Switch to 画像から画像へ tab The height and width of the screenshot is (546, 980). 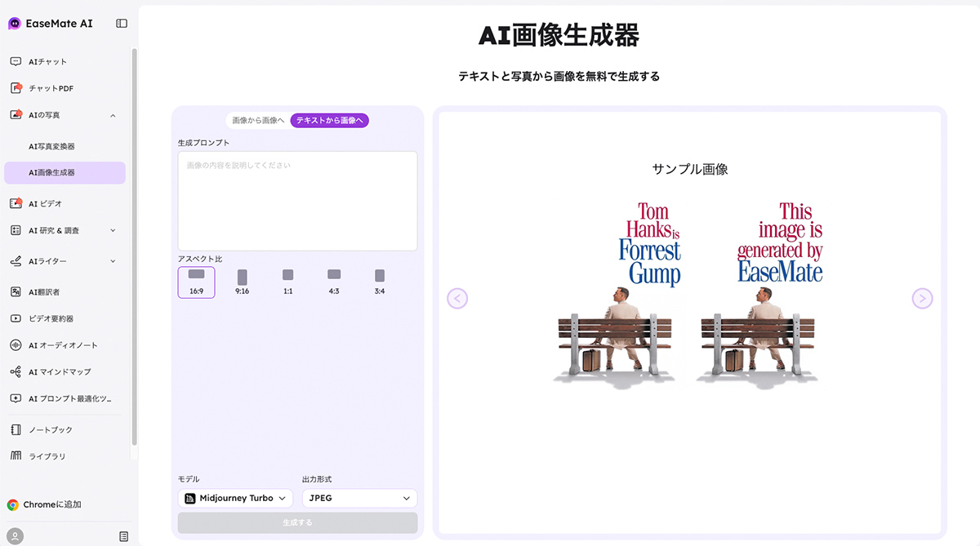(x=258, y=121)
